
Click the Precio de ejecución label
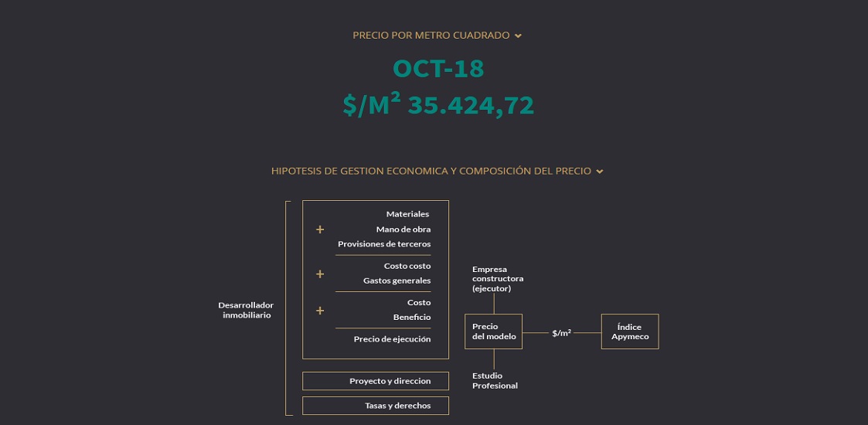(392, 339)
